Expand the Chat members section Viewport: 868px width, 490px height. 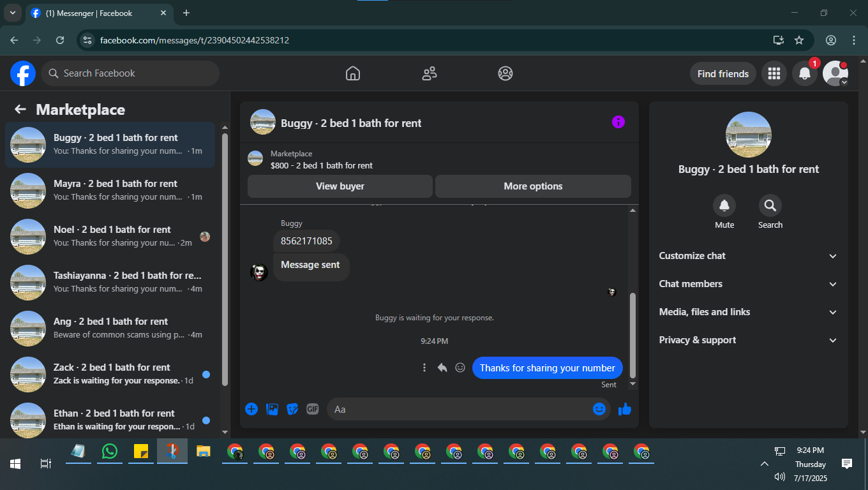point(748,284)
